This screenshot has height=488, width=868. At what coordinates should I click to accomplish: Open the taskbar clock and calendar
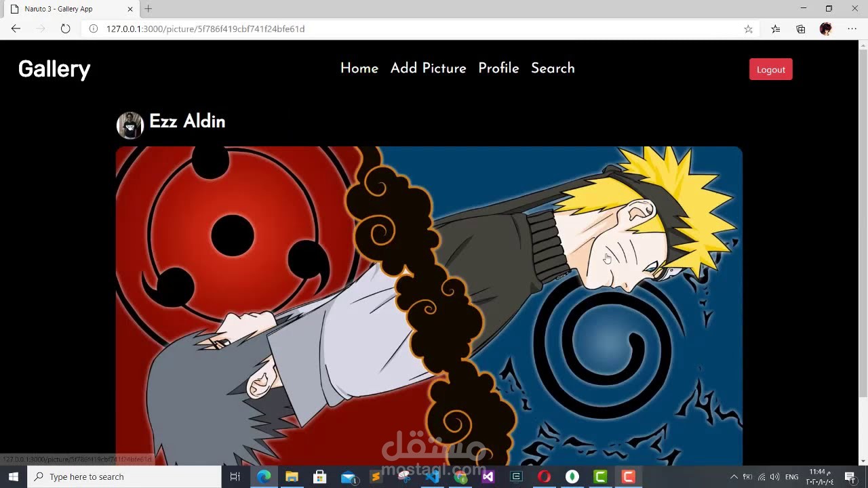tap(820, 476)
